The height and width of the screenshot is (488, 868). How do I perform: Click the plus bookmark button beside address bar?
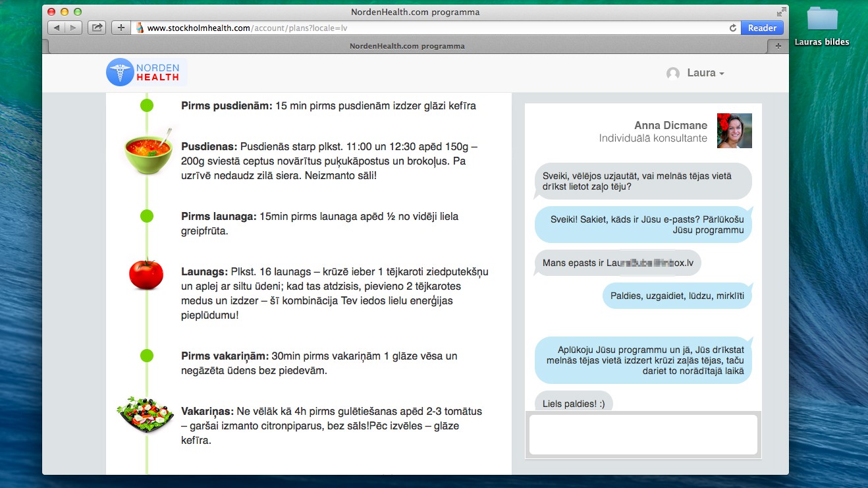(x=121, y=28)
